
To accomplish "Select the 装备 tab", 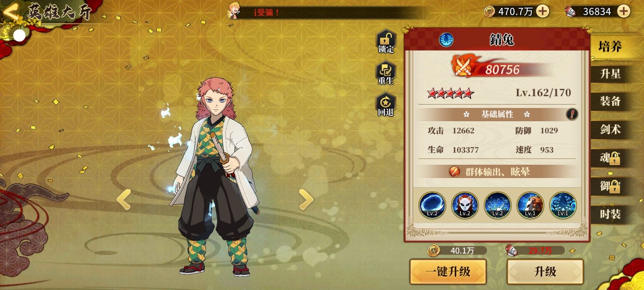I will [611, 101].
